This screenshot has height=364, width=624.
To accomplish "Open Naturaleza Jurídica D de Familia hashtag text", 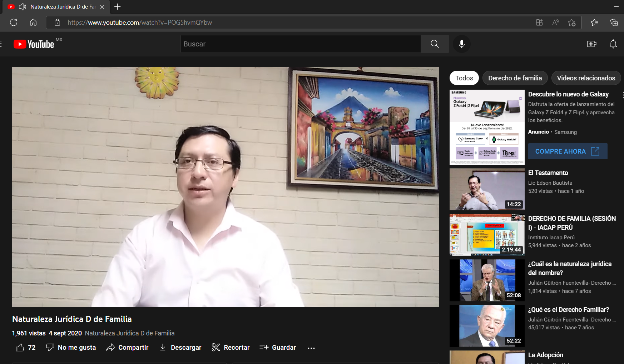I will (x=130, y=333).
